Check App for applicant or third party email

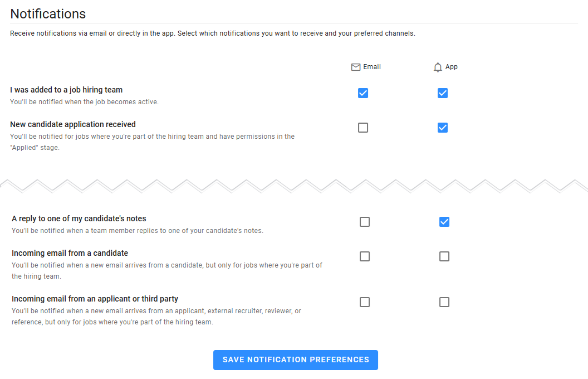[444, 302]
